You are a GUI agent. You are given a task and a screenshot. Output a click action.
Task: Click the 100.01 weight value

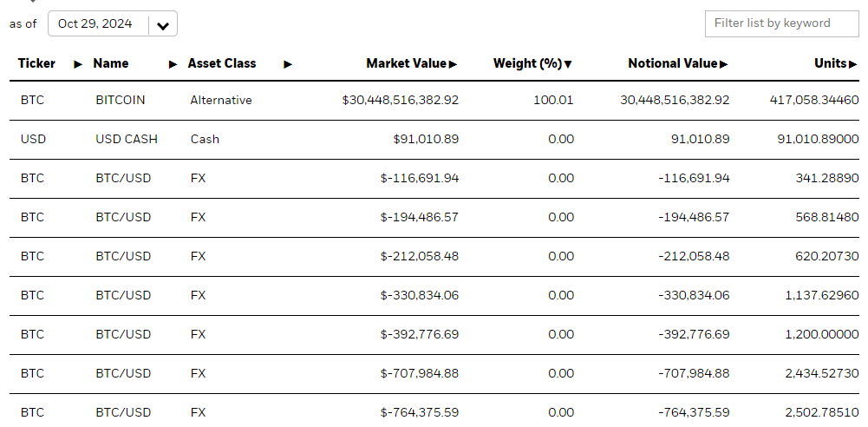pos(553,100)
